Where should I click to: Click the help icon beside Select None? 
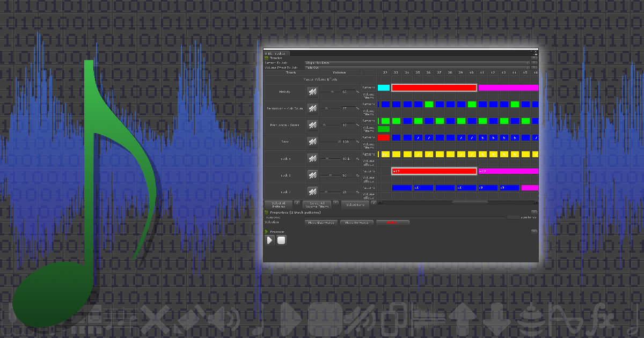(374, 203)
